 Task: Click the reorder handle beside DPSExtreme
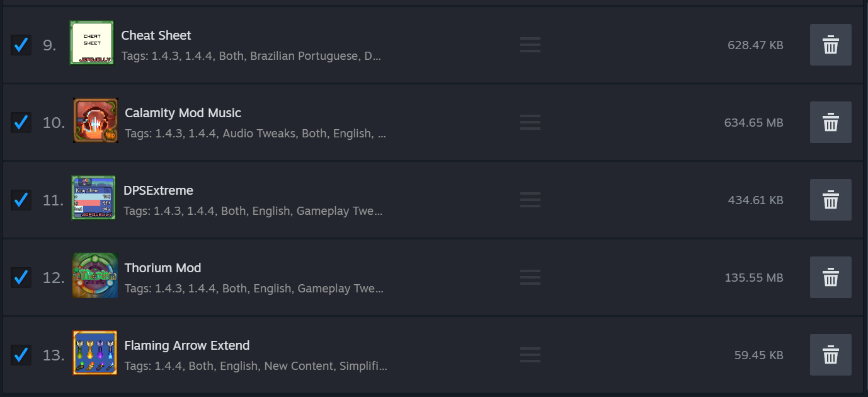pos(530,200)
